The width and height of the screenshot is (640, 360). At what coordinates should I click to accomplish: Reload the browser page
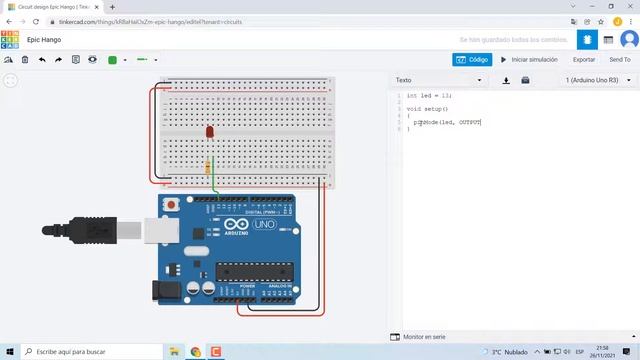(36, 22)
